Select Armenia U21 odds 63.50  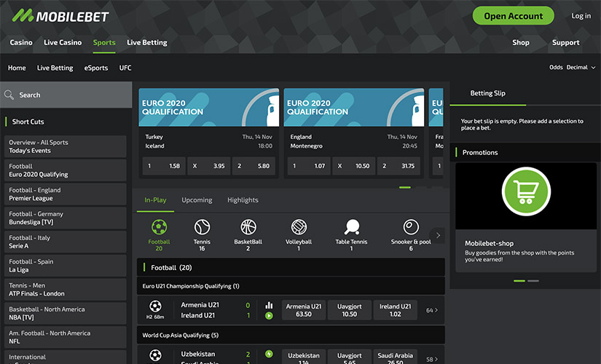(x=304, y=310)
